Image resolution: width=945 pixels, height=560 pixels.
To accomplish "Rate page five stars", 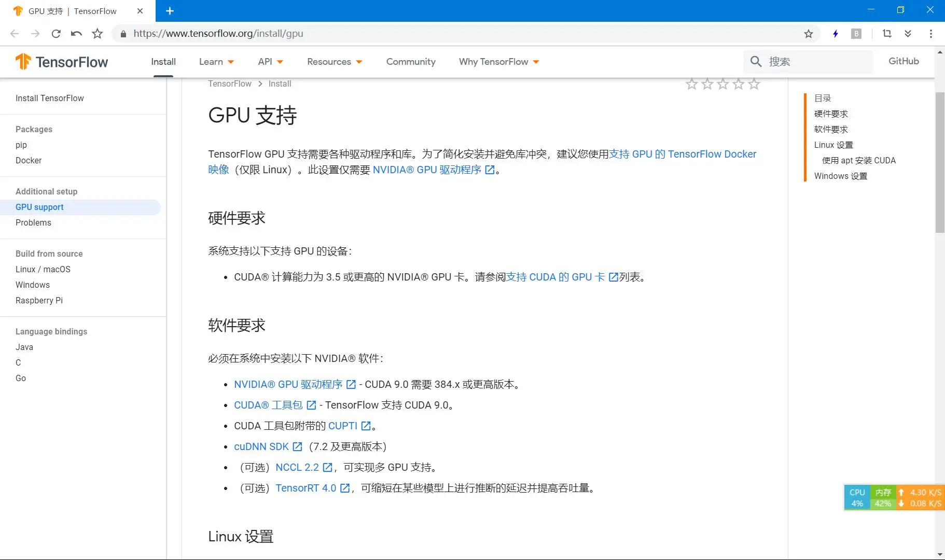I will 754,84.
